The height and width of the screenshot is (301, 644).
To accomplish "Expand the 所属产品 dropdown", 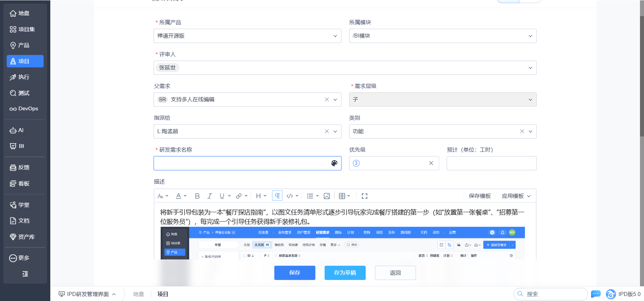I will [248, 36].
